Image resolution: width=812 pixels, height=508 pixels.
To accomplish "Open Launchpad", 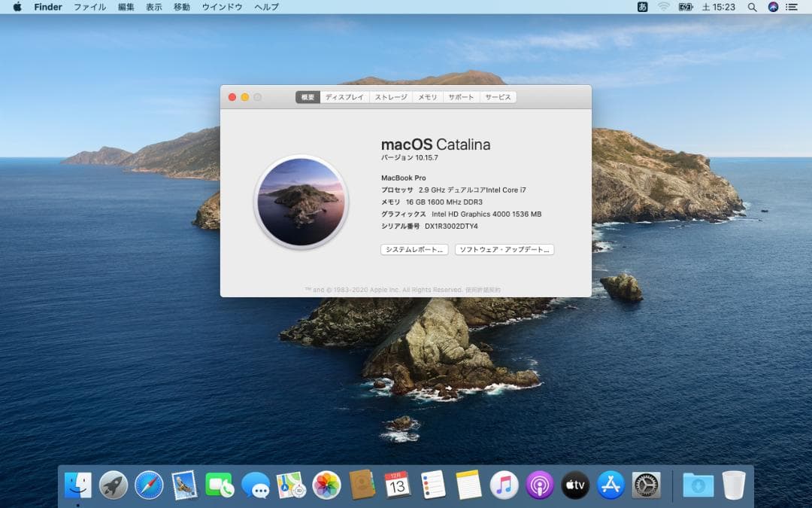I will tap(113, 486).
